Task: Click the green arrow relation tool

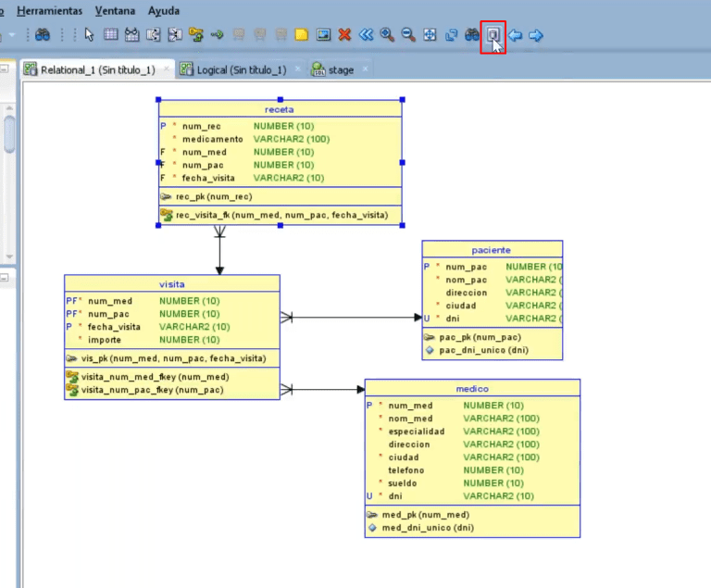Action: tap(218, 35)
